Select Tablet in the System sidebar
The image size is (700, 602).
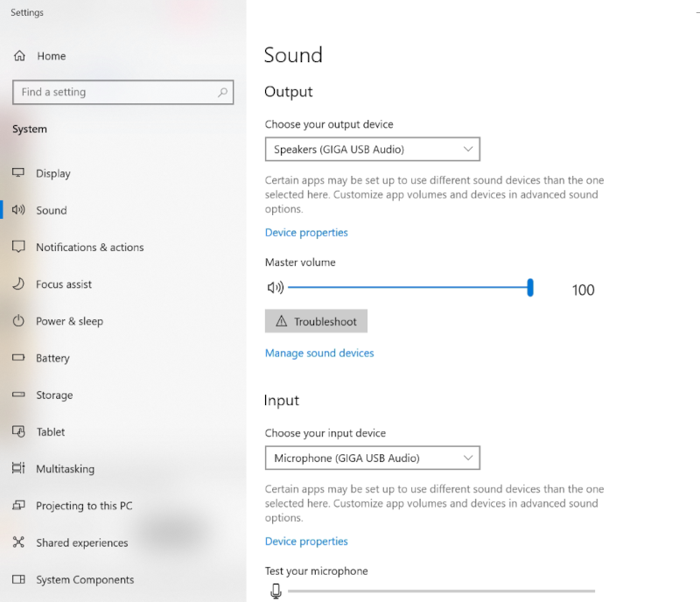[x=50, y=432]
